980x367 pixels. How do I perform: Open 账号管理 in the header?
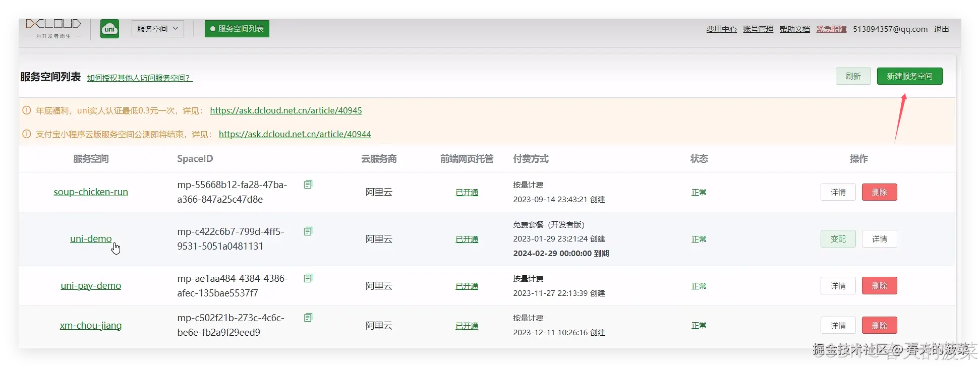(x=758, y=29)
